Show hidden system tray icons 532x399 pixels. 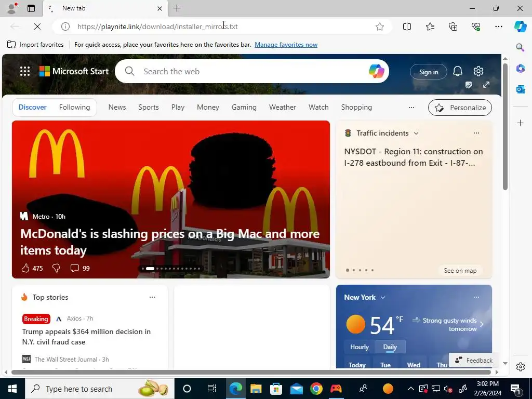click(x=410, y=389)
